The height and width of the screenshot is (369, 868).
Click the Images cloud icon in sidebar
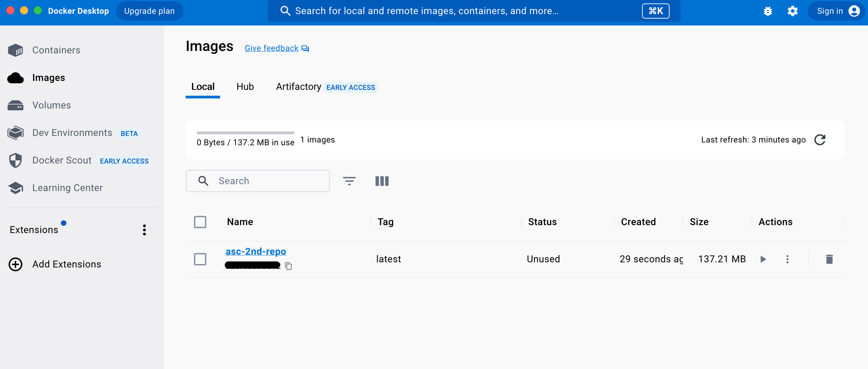15,78
